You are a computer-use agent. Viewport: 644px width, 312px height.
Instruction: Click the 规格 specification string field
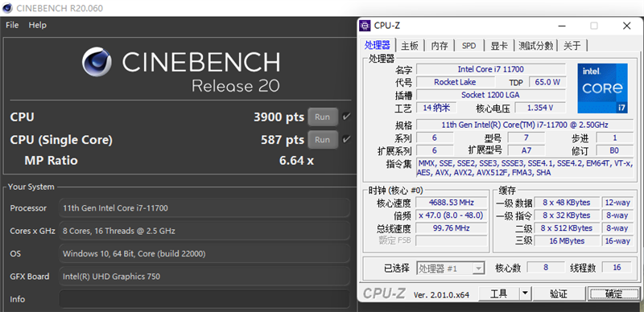click(525, 125)
